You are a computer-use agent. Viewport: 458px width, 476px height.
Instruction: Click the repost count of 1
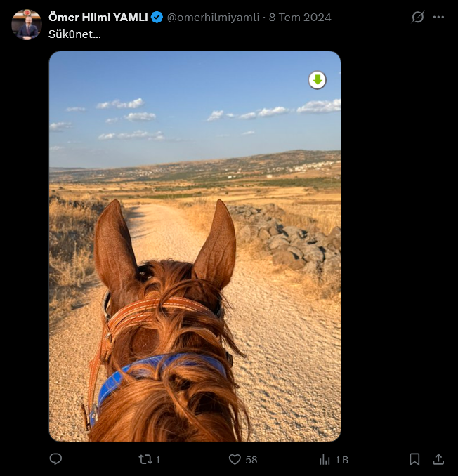(x=157, y=460)
